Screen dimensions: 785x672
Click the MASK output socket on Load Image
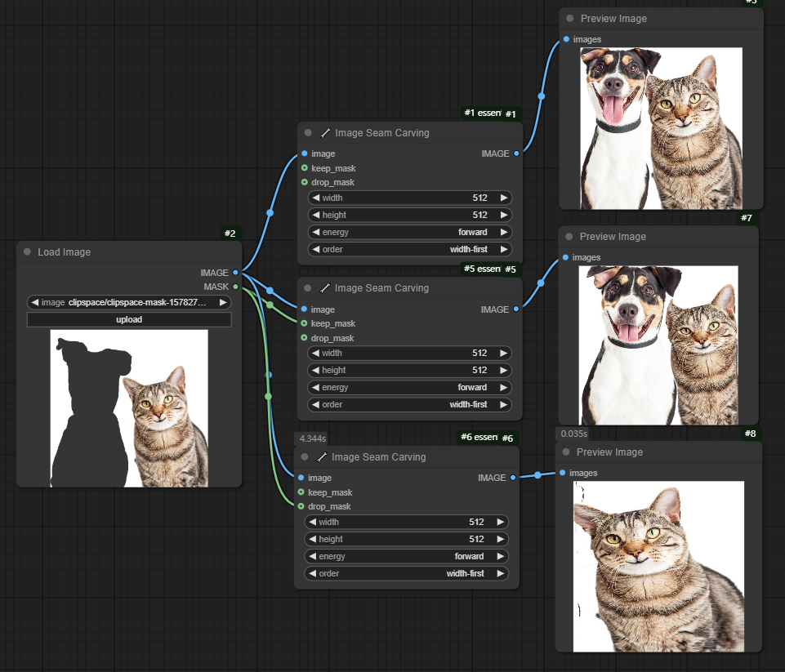(235, 287)
